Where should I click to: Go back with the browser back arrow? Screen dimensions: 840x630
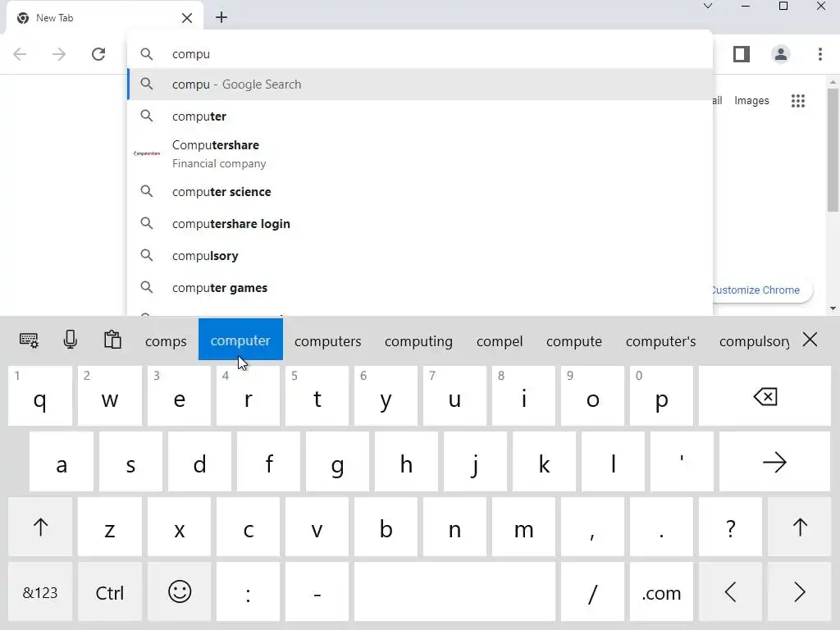[20, 54]
